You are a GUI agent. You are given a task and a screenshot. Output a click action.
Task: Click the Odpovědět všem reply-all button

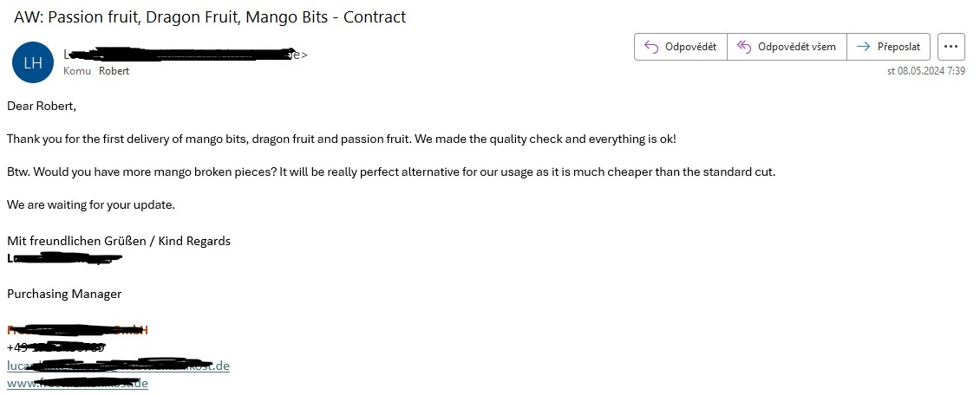click(x=787, y=47)
